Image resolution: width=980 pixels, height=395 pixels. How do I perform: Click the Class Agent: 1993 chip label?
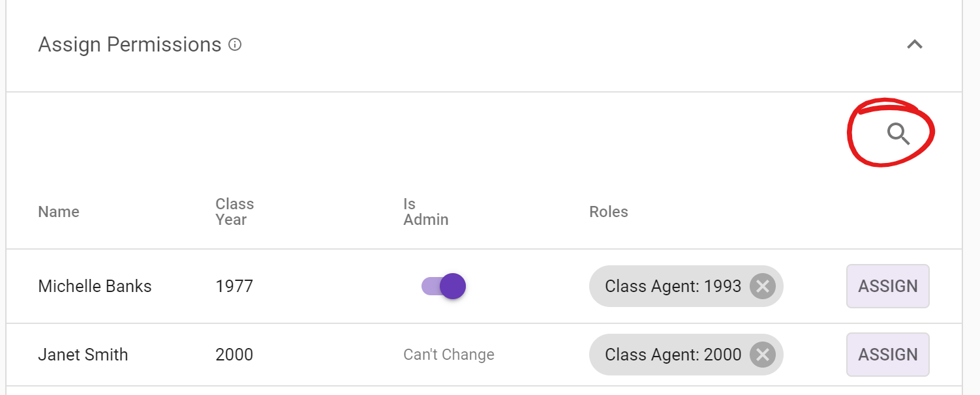pos(673,286)
